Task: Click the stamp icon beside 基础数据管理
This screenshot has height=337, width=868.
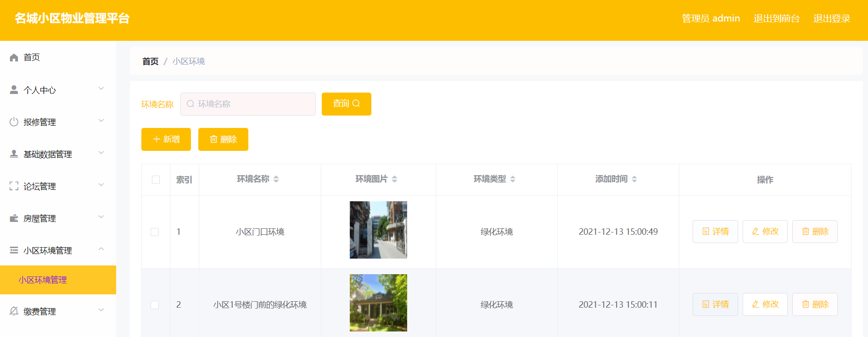Action: pyautogui.click(x=14, y=154)
